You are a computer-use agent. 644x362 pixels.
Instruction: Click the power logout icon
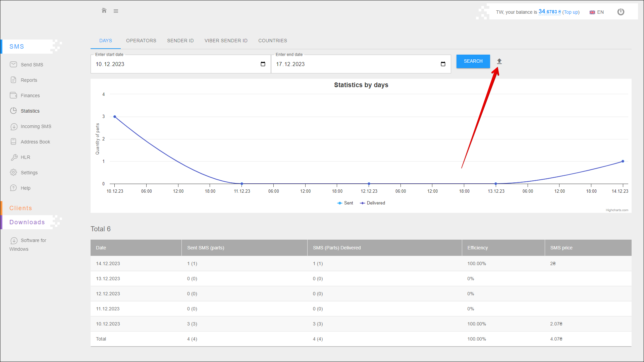pos(621,12)
